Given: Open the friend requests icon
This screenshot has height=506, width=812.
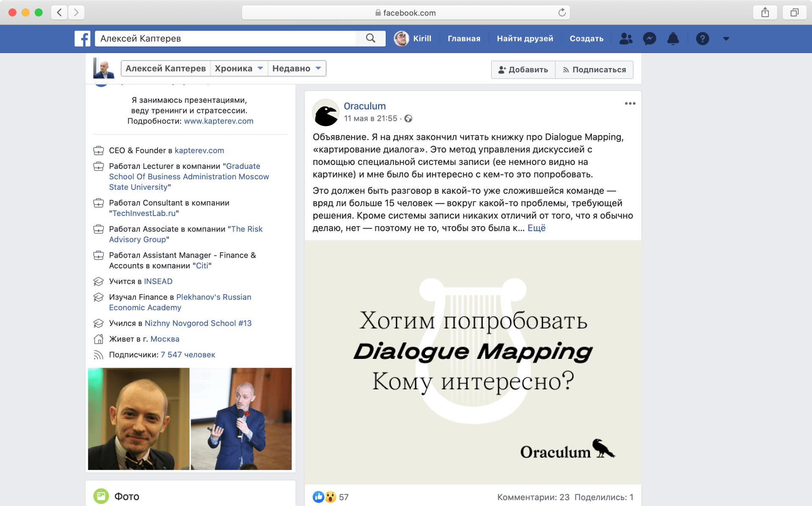Looking at the screenshot, I should pos(625,38).
